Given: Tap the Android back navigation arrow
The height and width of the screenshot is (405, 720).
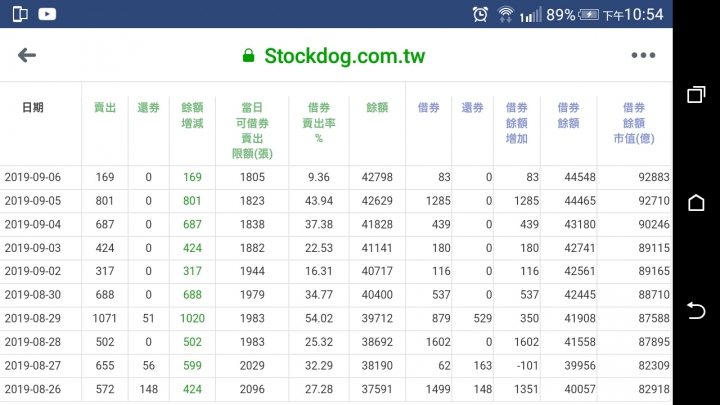Looking at the screenshot, I should pyautogui.click(x=696, y=310).
